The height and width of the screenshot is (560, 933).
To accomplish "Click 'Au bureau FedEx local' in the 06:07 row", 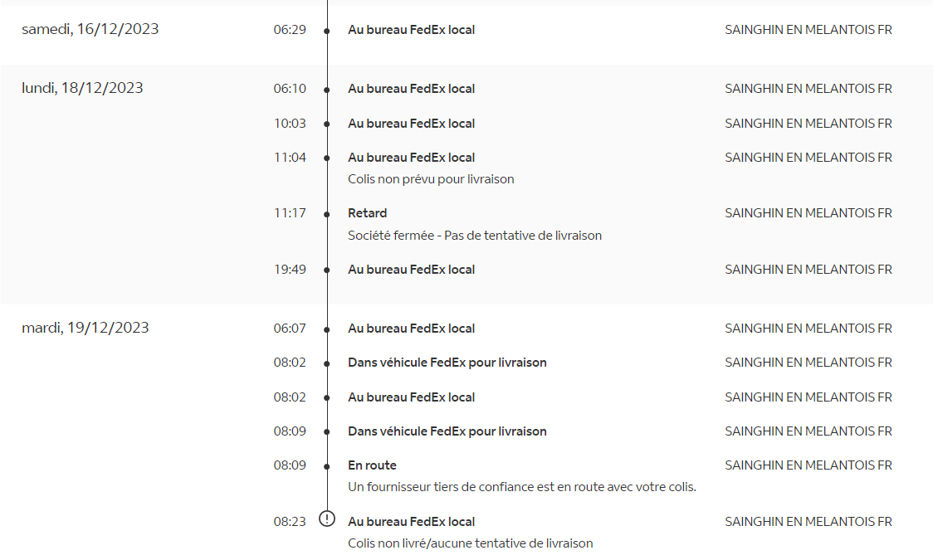I will pyautogui.click(x=411, y=329).
